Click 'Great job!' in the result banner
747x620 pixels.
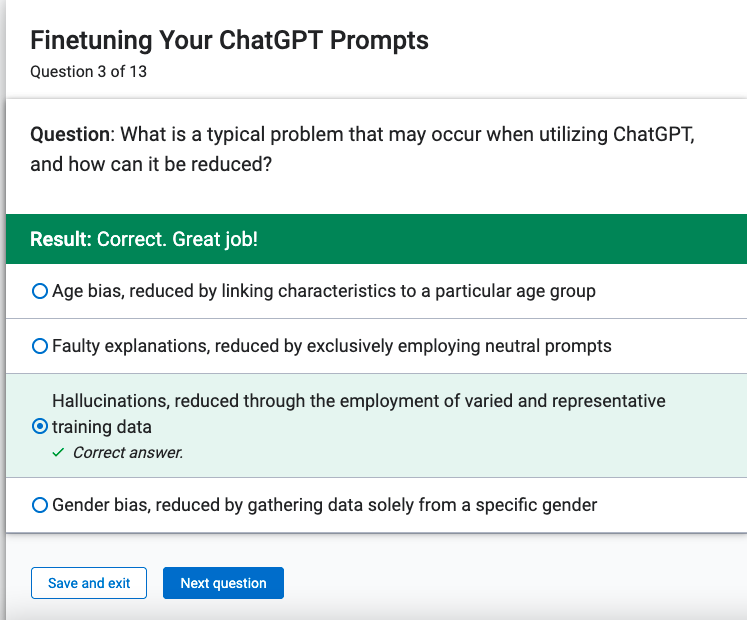[x=215, y=239]
